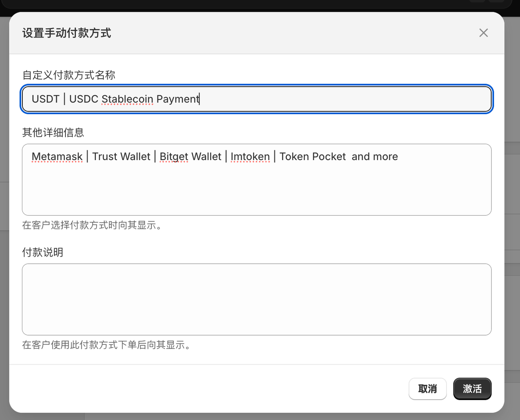Click the underlined word Bitget
The image size is (520, 420).
click(x=174, y=157)
